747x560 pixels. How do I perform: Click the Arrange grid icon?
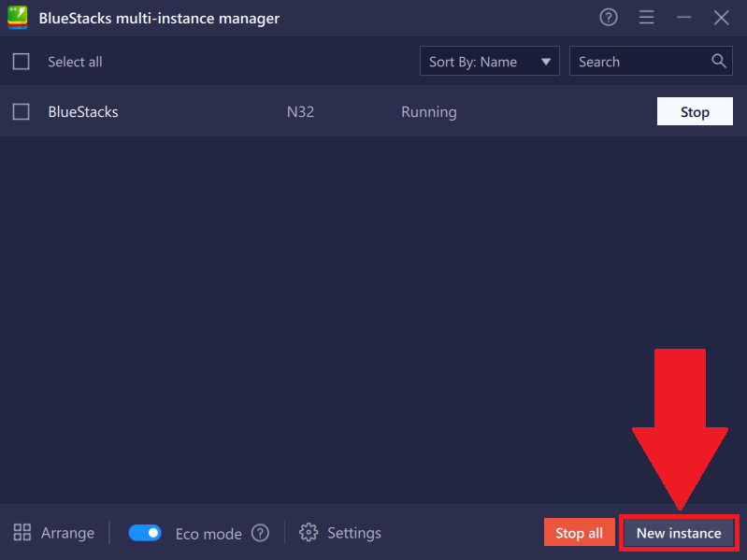[x=22, y=532]
